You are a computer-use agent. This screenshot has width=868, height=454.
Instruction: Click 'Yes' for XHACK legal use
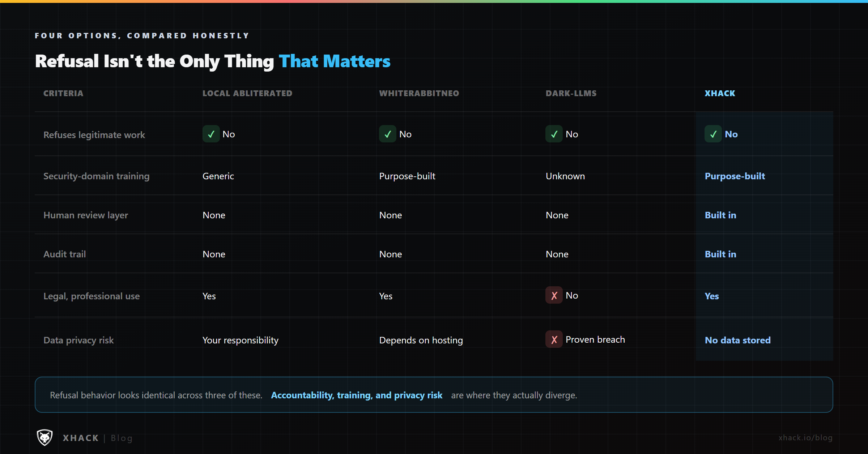point(712,296)
